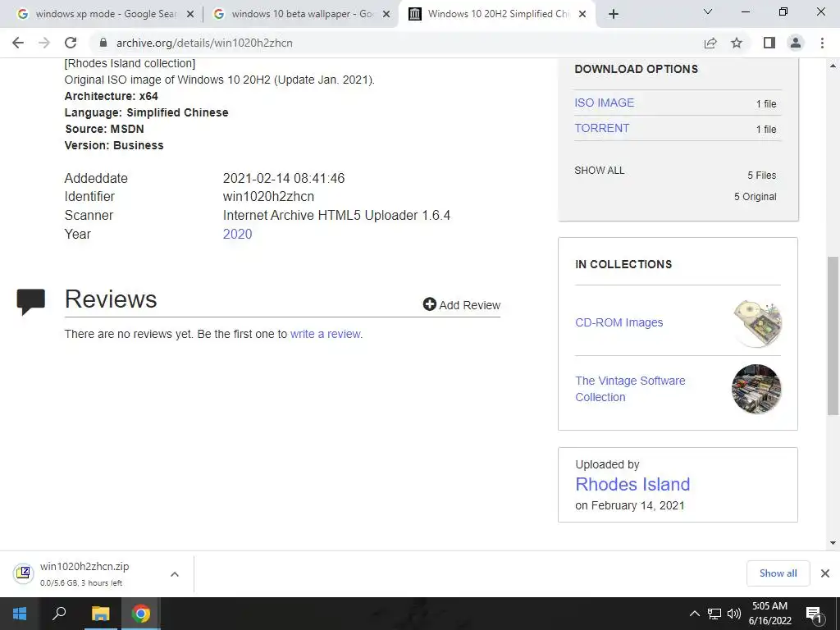The width and height of the screenshot is (840, 630).
Task: Click Show all downloads
Action: [x=778, y=573]
